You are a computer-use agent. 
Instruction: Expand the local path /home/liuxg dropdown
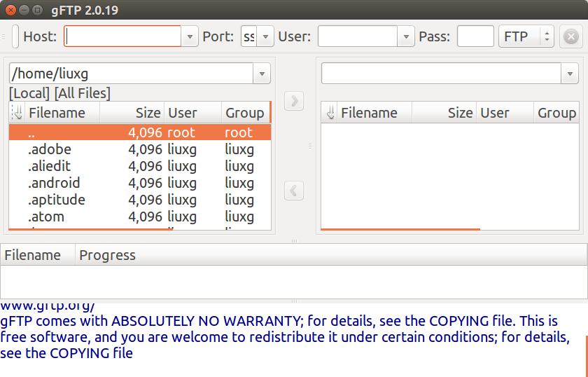pos(261,74)
